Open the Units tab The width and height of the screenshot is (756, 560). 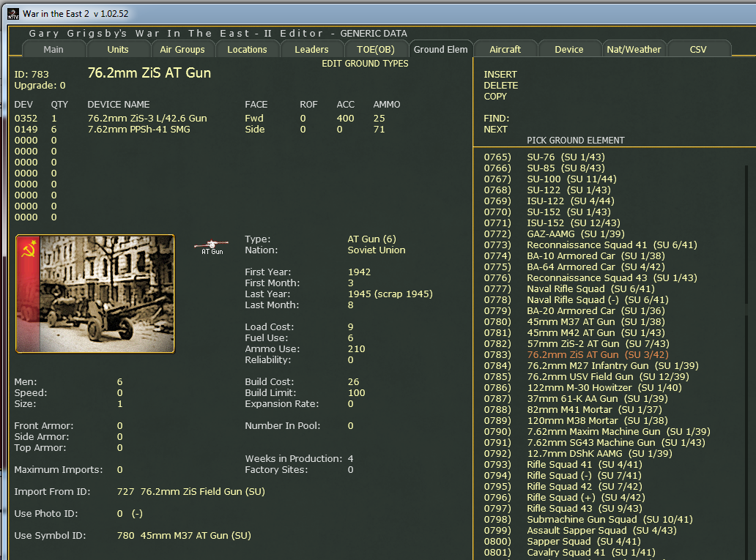click(x=118, y=50)
